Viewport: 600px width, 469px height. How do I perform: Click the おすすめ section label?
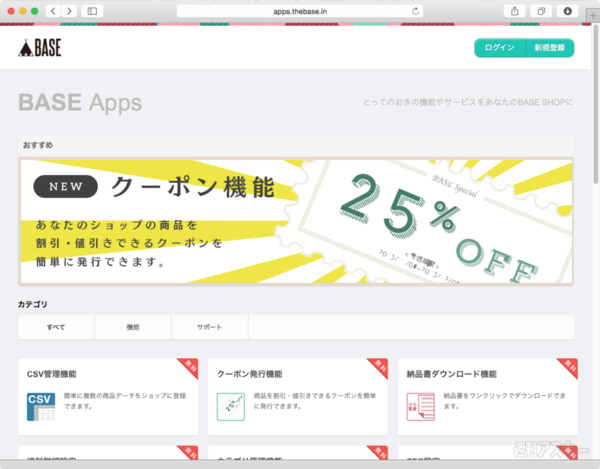(38, 145)
